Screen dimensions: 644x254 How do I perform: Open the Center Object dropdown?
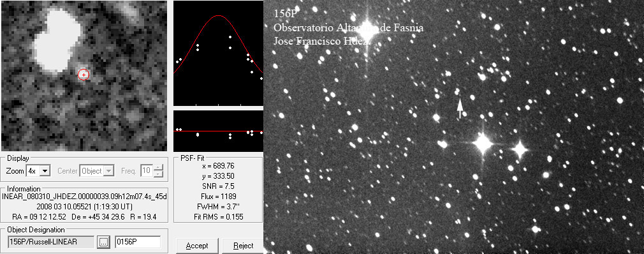[x=97, y=170]
